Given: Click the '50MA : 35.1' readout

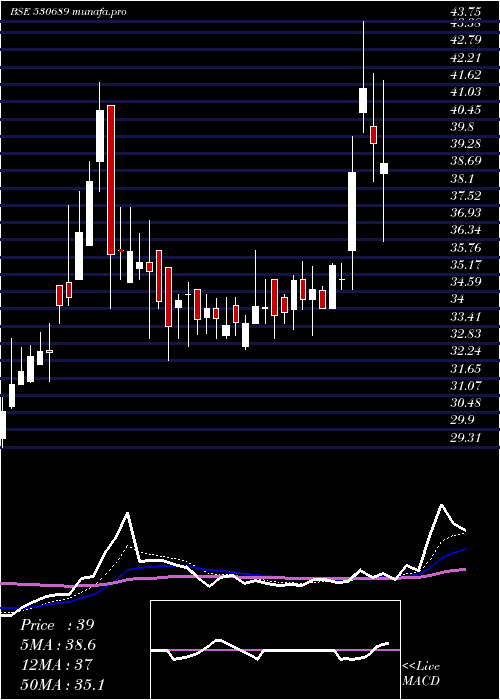Looking at the screenshot, I should (x=62, y=684).
